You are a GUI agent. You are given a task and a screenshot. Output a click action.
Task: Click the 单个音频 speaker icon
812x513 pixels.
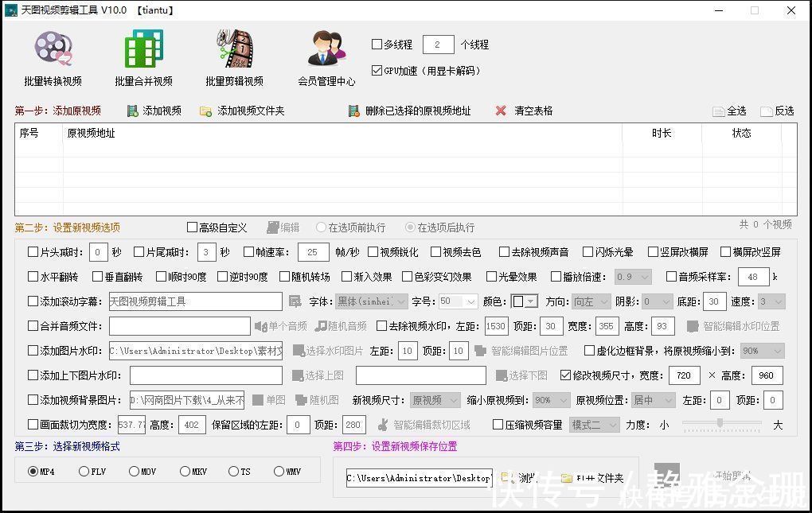[260, 326]
